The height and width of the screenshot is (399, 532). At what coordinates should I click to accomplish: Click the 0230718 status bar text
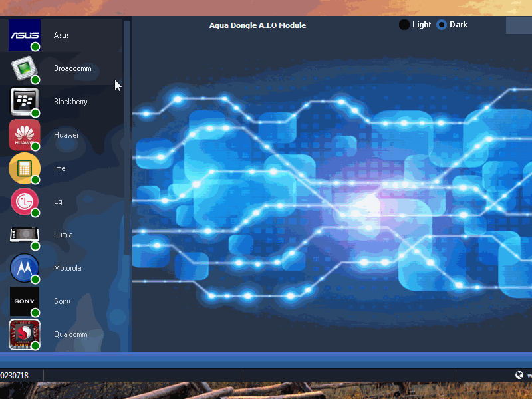(x=14, y=376)
